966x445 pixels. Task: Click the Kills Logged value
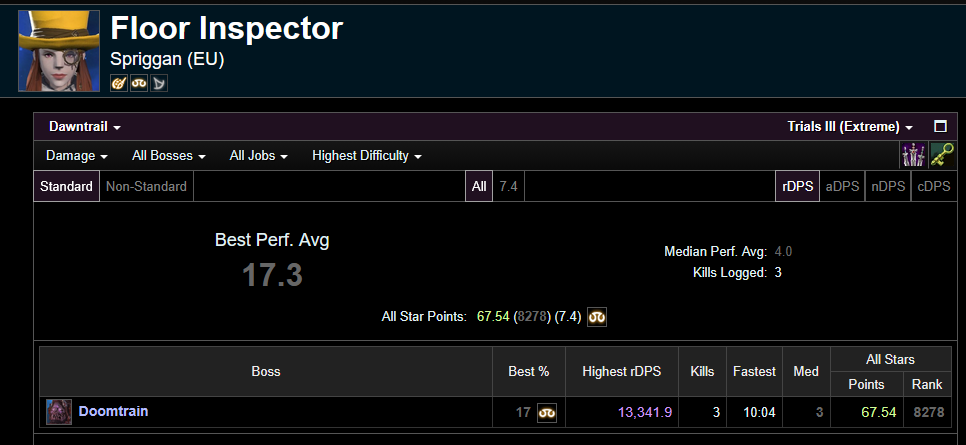pos(778,272)
